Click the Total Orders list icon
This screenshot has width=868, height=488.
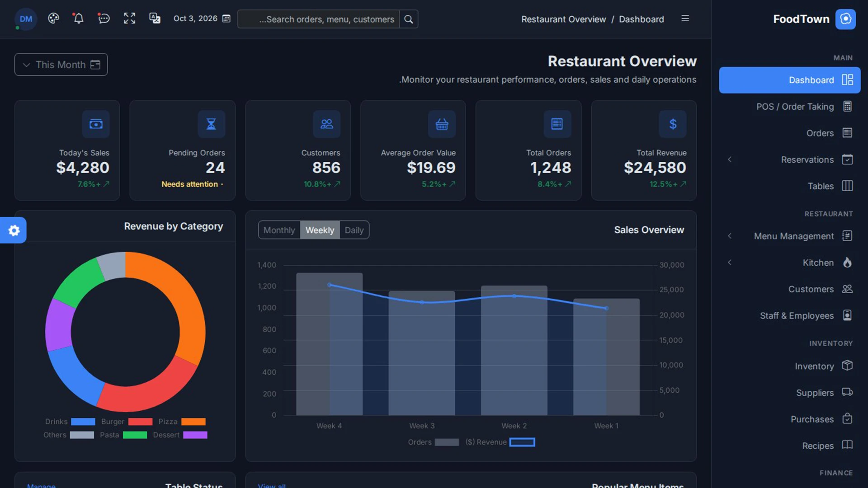(557, 124)
